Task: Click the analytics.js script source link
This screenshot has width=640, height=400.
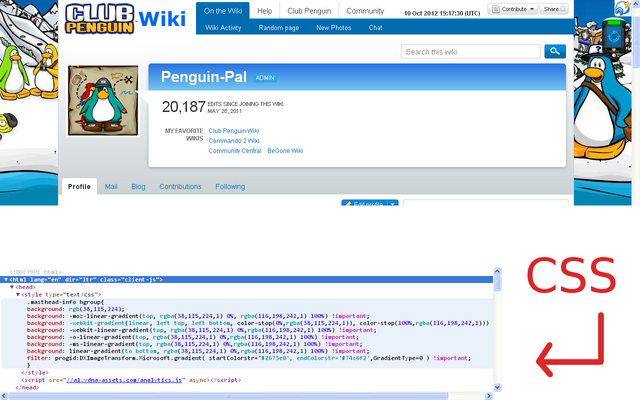Action: (x=124, y=380)
